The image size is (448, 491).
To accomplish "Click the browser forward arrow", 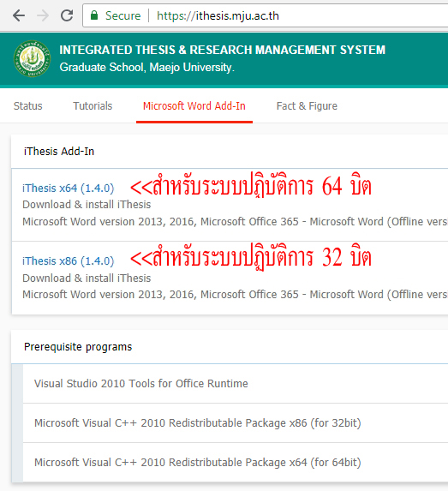I will pos(43,15).
